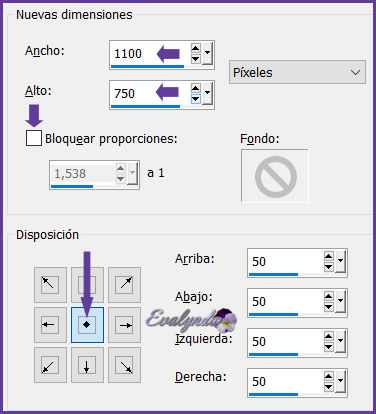Select top-center placement icon
This screenshot has height=414, width=376.
[x=87, y=285]
